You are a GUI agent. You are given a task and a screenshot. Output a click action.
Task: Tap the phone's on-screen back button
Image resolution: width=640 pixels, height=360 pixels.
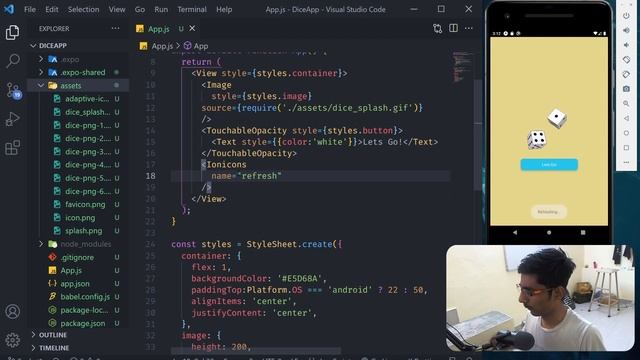[515, 232]
